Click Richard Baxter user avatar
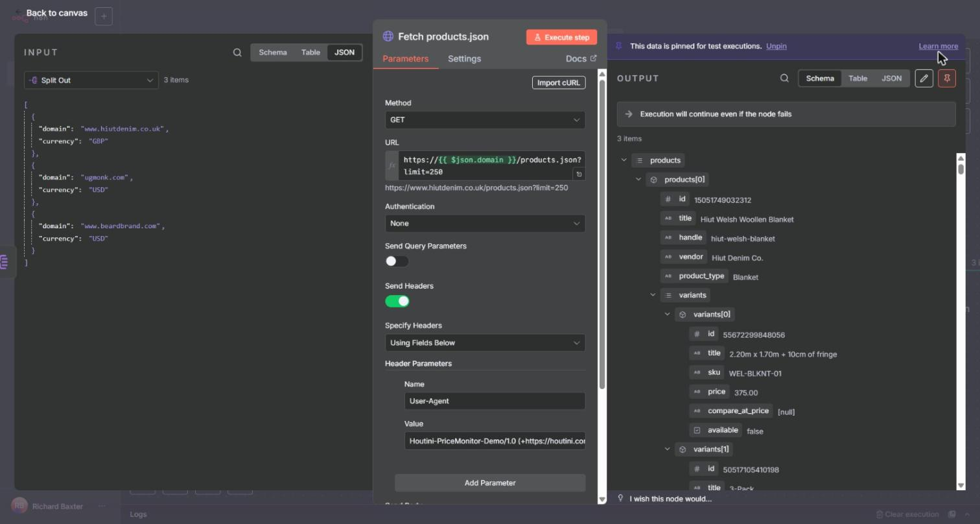980x524 pixels. [19, 506]
